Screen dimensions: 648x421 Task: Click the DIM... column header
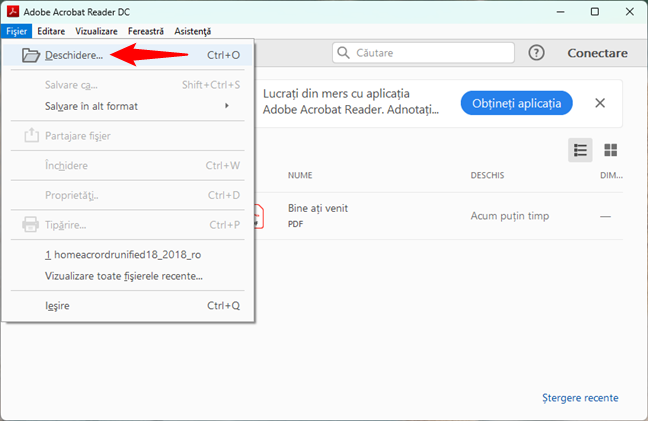pos(611,175)
